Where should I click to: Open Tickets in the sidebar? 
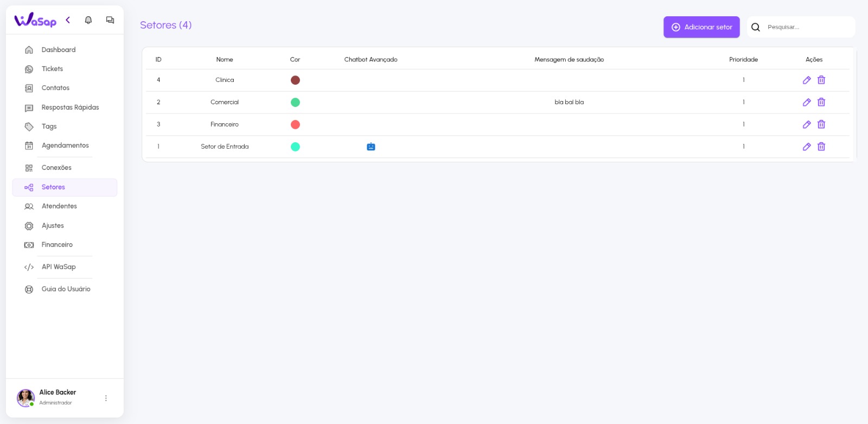pos(52,69)
